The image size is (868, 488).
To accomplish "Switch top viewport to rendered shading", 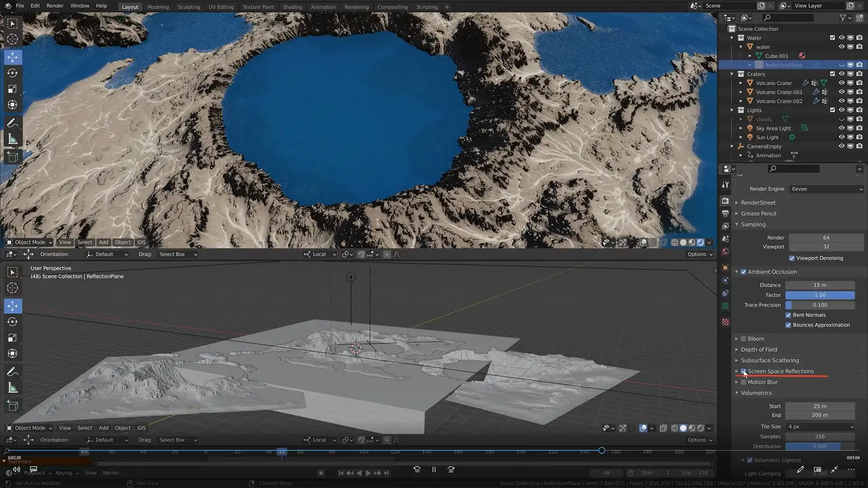I will click(700, 243).
